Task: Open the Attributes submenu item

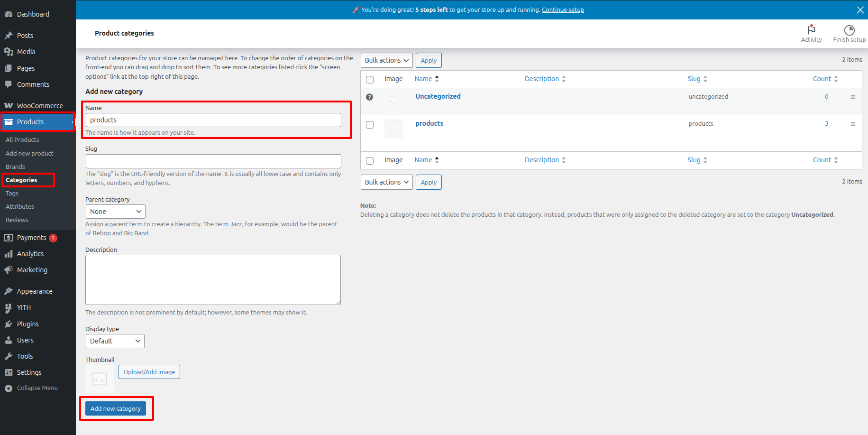Action: [x=20, y=207]
